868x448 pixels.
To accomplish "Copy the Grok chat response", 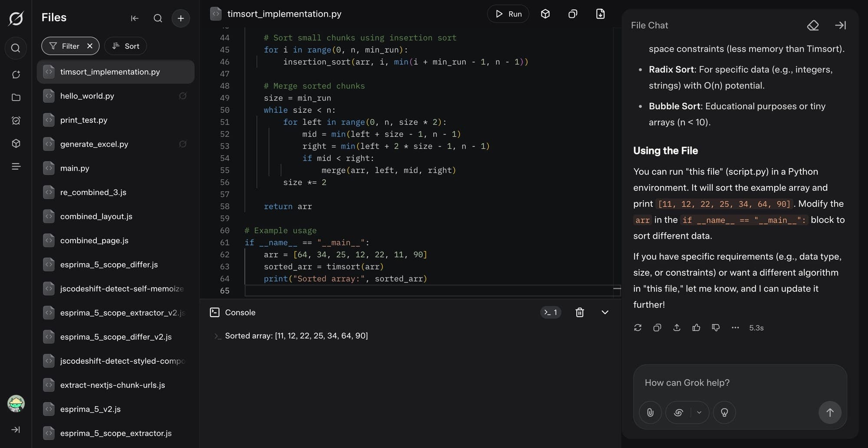I will click(657, 328).
